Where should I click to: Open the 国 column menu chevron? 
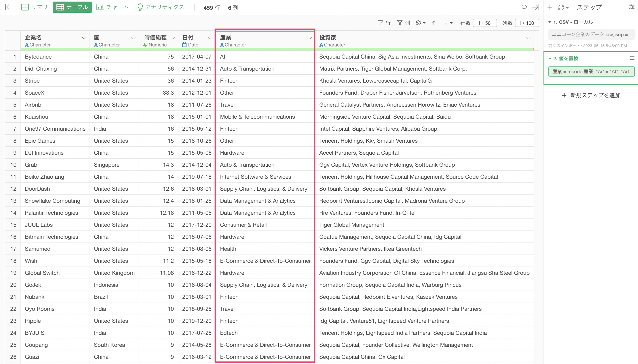(133, 38)
